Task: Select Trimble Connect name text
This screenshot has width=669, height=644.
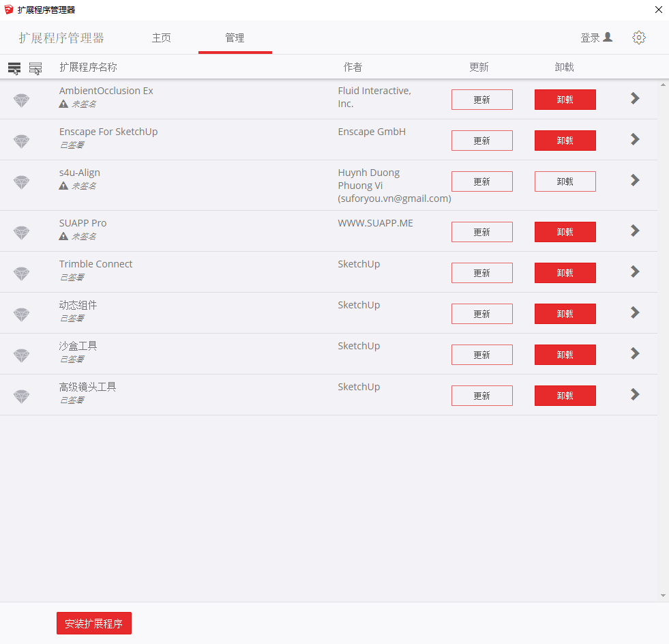Action: tap(95, 264)
